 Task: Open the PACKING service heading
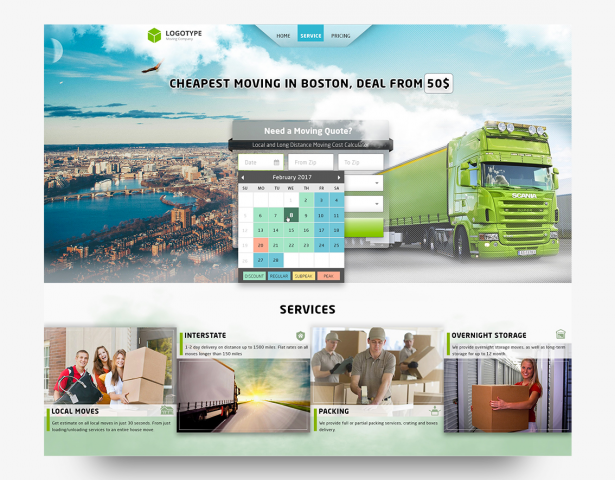click(333, 411)
